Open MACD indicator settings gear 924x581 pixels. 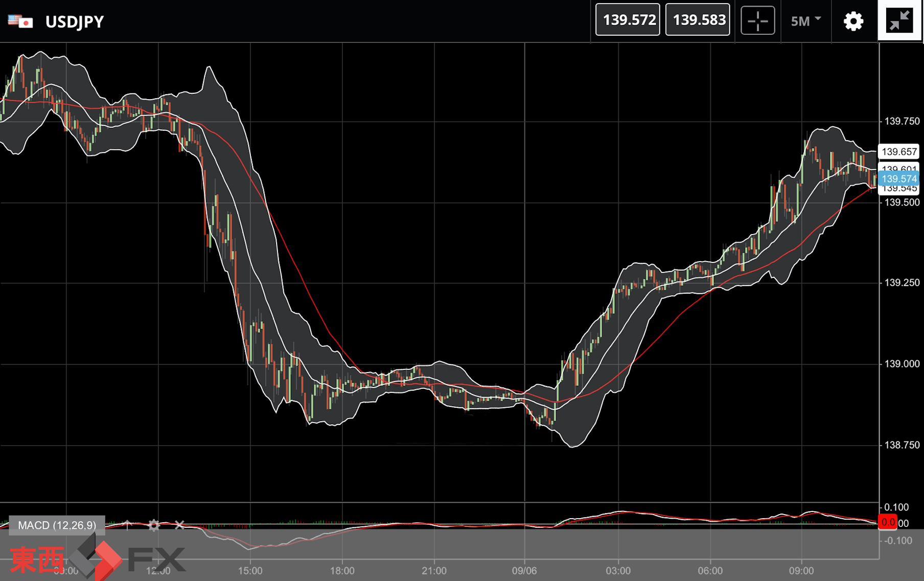pos(154,525)
